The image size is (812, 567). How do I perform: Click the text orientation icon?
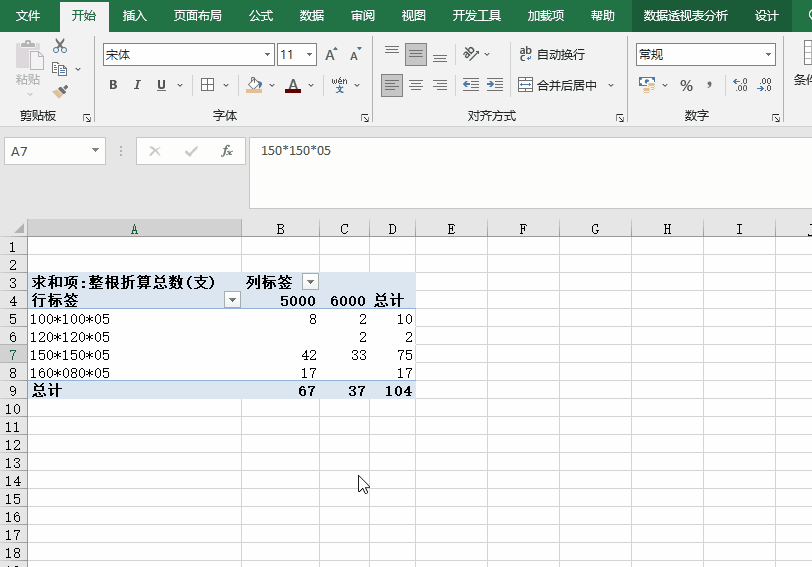click(x=471, y=54)
